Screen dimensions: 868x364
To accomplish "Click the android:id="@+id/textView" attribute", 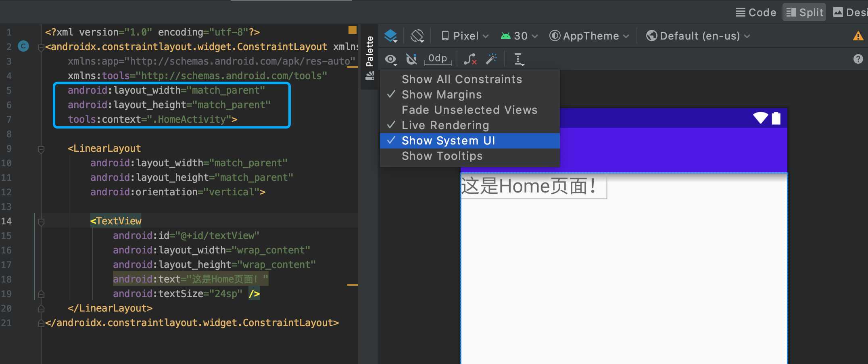I will coord(186,235).
